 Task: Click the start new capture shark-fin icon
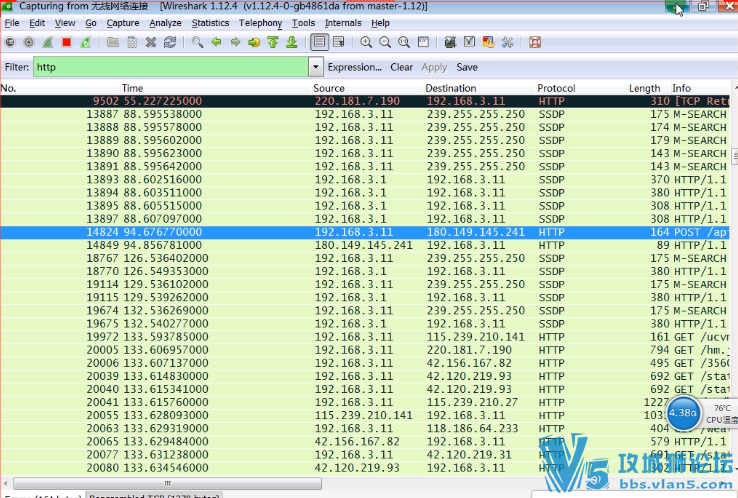(x=48, y=42)
